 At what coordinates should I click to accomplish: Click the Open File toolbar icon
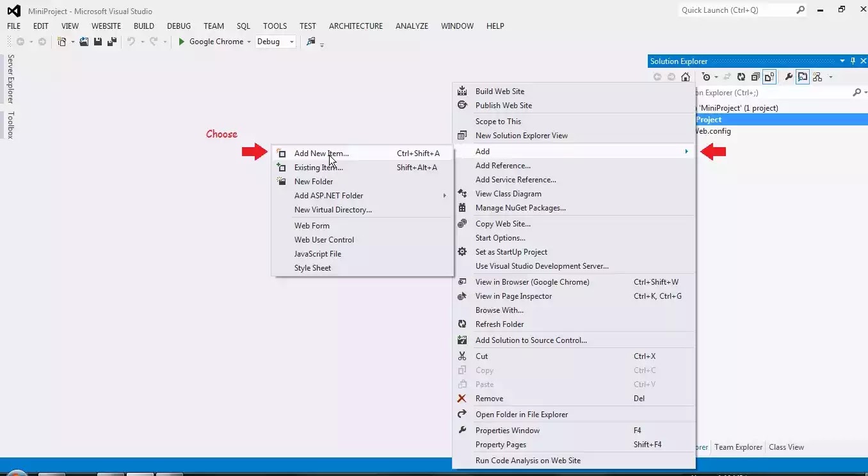84,42
